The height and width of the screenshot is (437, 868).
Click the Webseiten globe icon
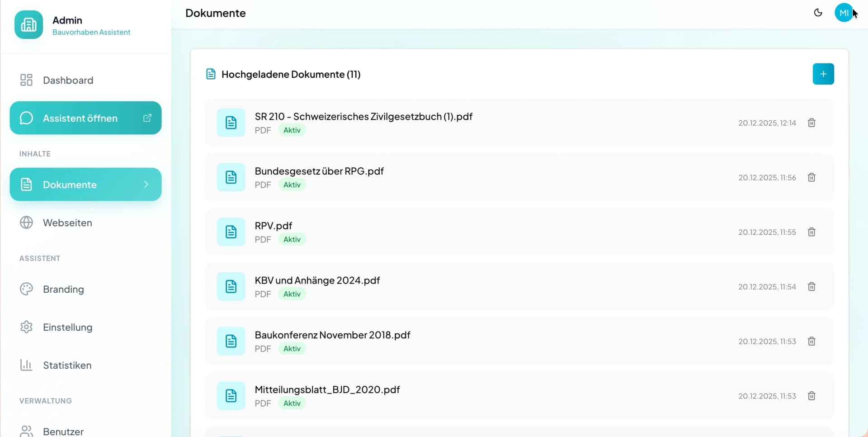26,223
